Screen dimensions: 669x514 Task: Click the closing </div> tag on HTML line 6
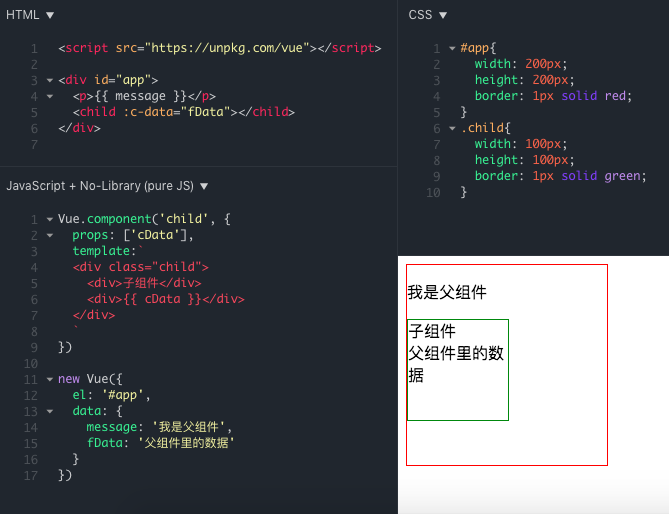coord(79,128)
